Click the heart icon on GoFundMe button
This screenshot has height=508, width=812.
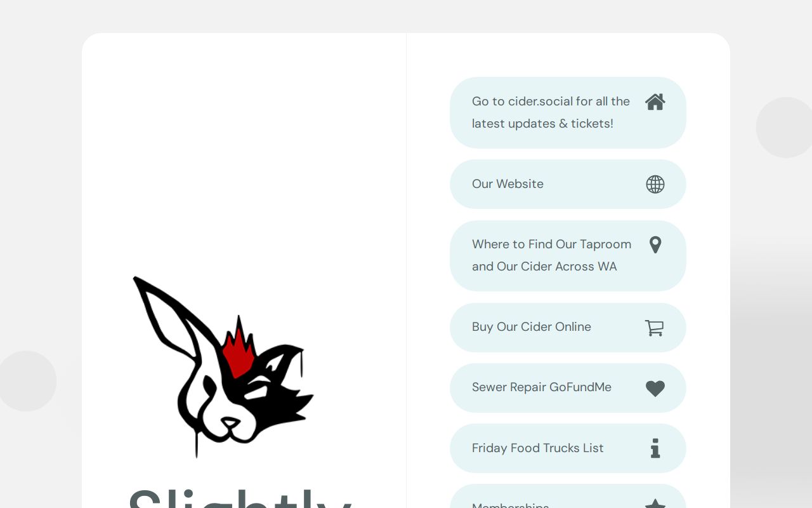tap(655, 388)
